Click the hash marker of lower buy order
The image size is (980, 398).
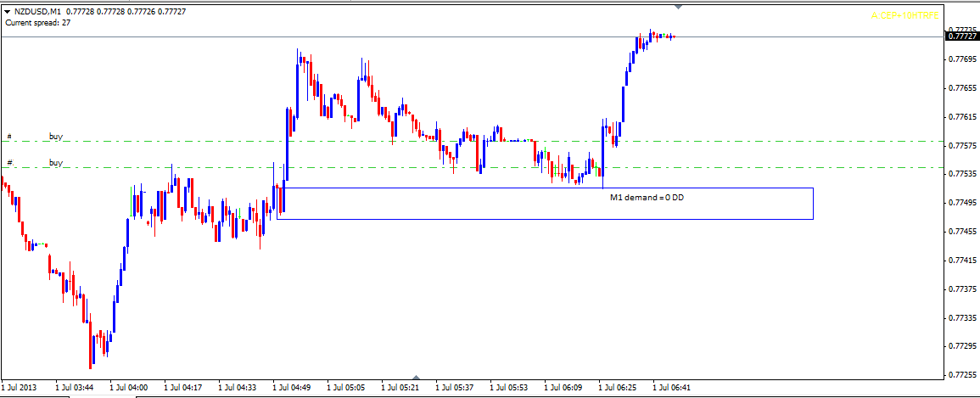(x=10, y=162)
